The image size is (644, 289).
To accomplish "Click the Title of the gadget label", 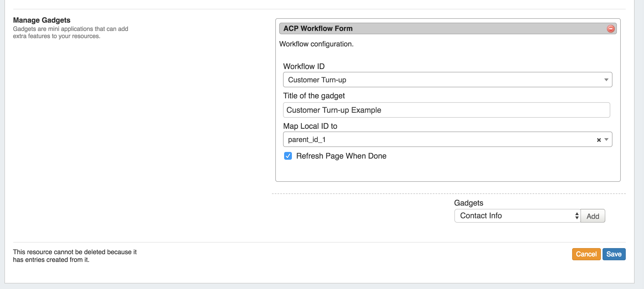I will pos(314,96).
